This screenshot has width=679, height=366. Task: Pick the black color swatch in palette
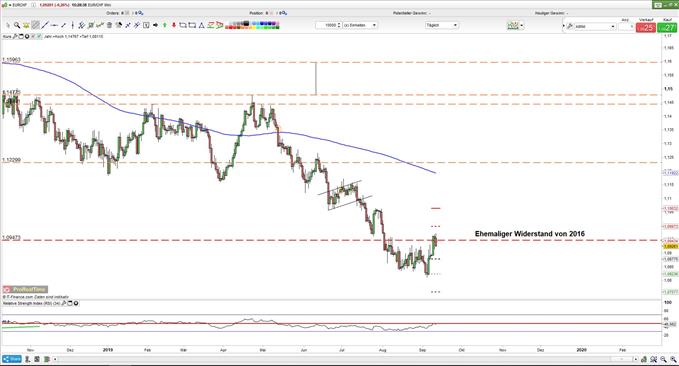click(x=246, y=23)
